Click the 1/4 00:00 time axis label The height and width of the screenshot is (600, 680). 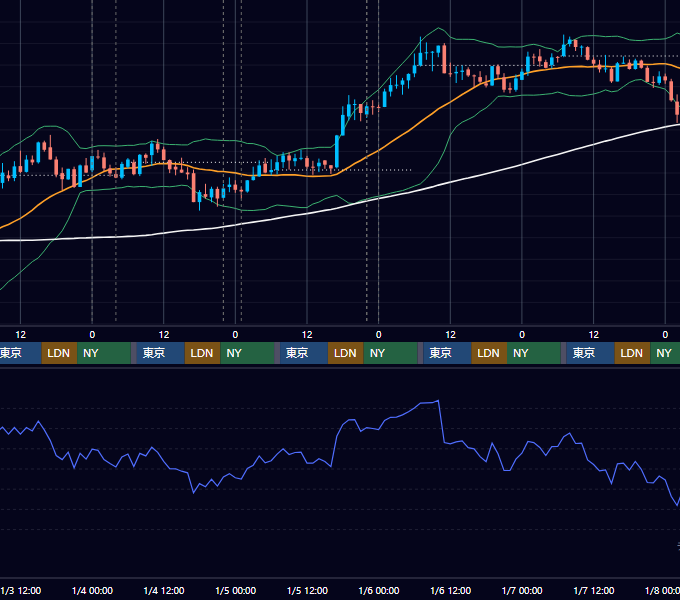[92, 590]
